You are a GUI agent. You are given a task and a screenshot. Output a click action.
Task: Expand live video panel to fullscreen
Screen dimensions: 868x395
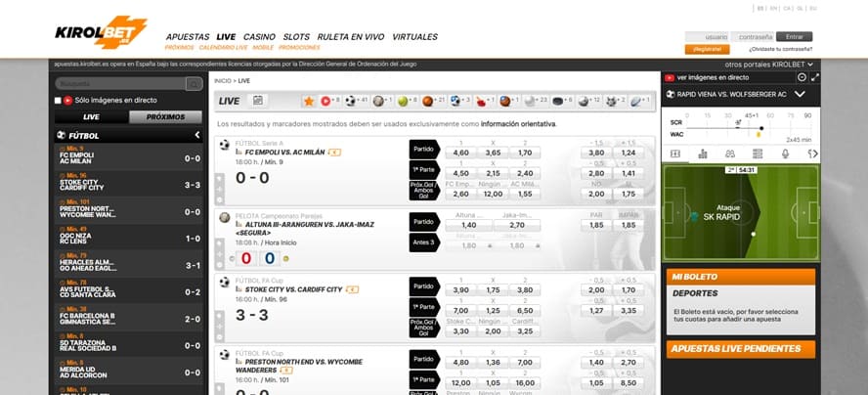815,77
